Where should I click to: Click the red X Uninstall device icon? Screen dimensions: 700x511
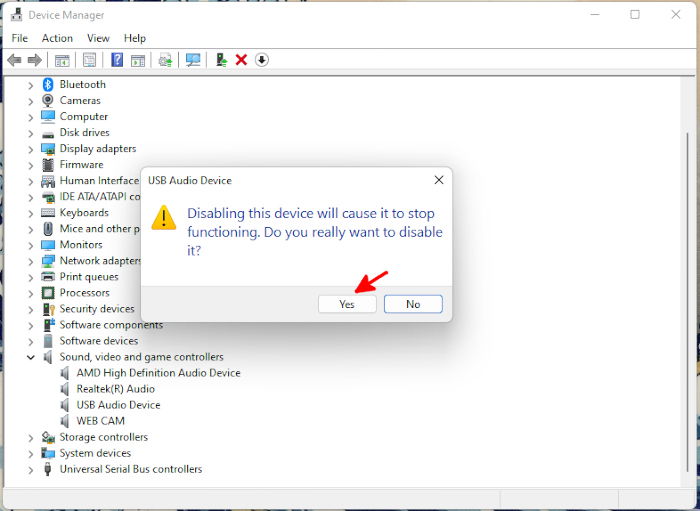point(241,60)
